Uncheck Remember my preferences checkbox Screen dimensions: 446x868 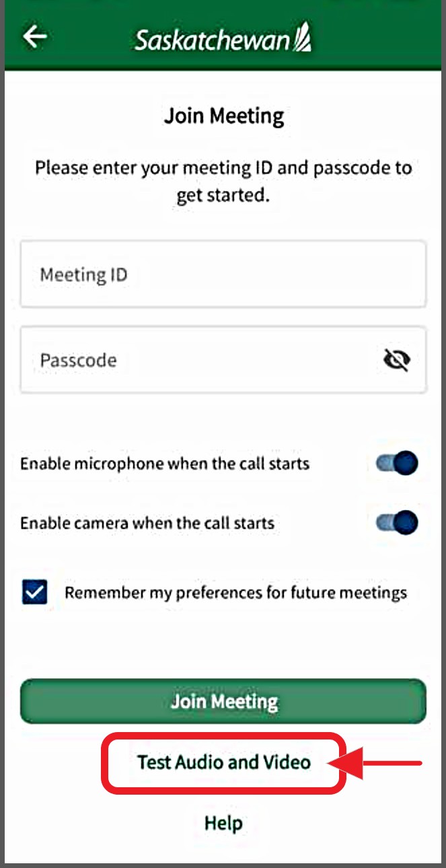point(34,592)
